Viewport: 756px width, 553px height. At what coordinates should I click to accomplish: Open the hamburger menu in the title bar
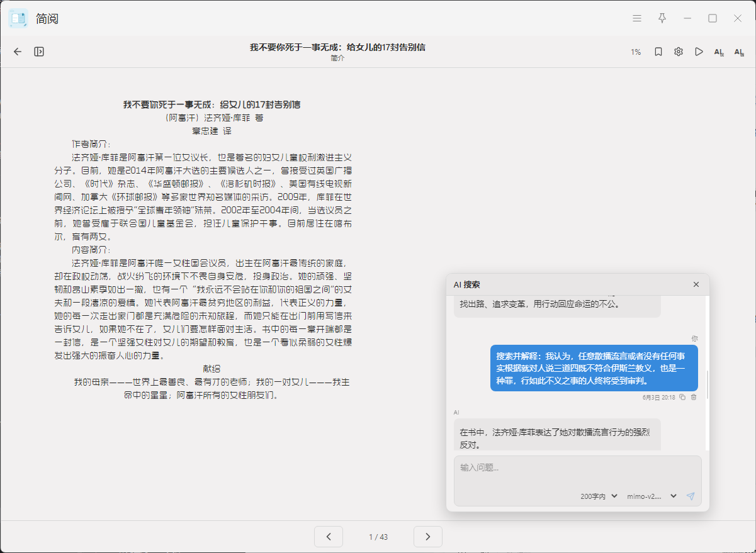tap(637, 18)
